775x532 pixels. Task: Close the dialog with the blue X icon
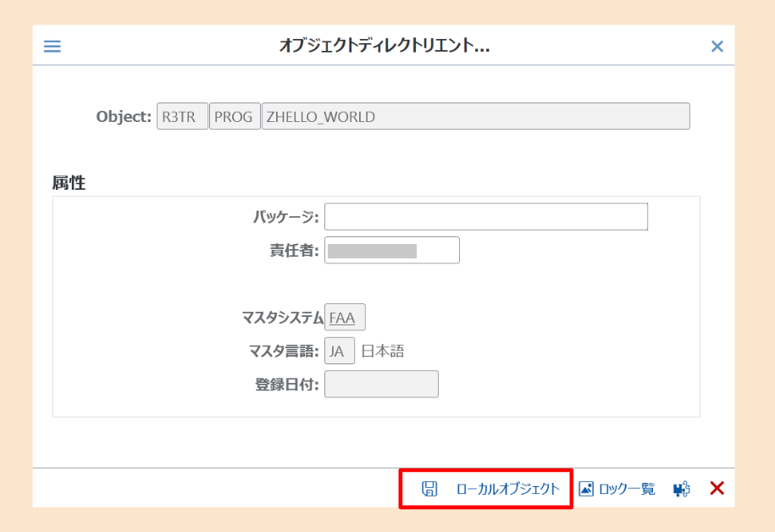(717, 47)
